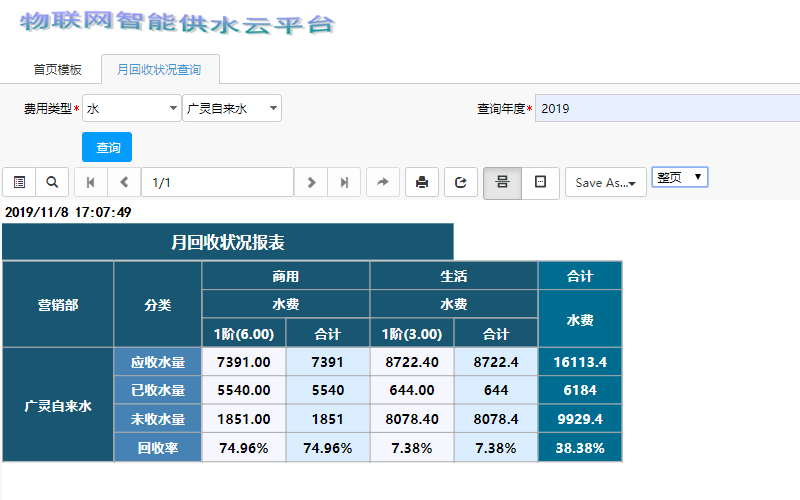
Task: Expand the 广灵自来水 dropdown
Action: click(232, 108)
